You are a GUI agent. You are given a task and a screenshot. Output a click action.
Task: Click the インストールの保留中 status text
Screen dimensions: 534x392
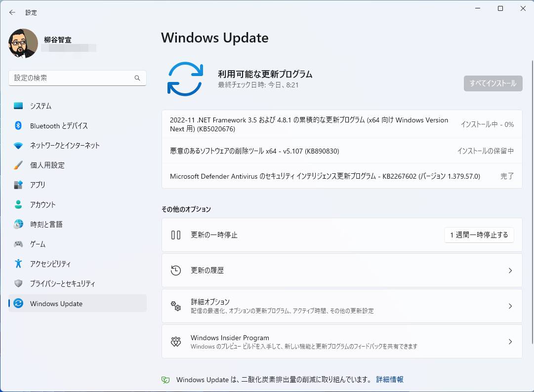coord(485,151)
